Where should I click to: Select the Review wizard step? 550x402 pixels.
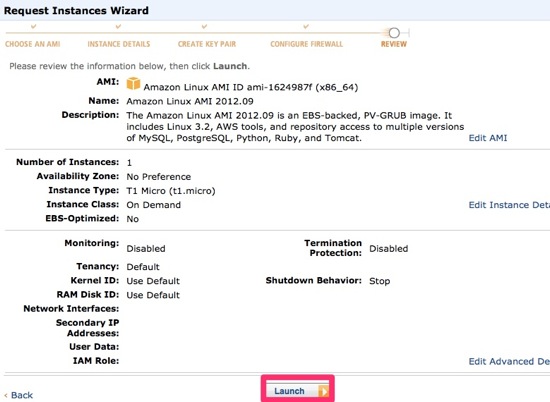(x=394, y=44)
